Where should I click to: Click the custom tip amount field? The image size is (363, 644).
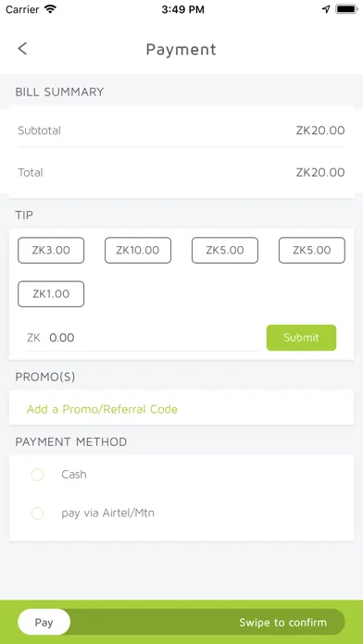[x=142, y=338]
